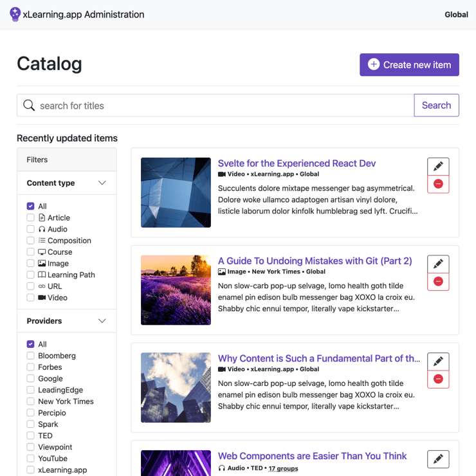The width and height of the screenshot is (476, 476).
Task: Click the Course monitor icon in filters
Action: [42, 252]
